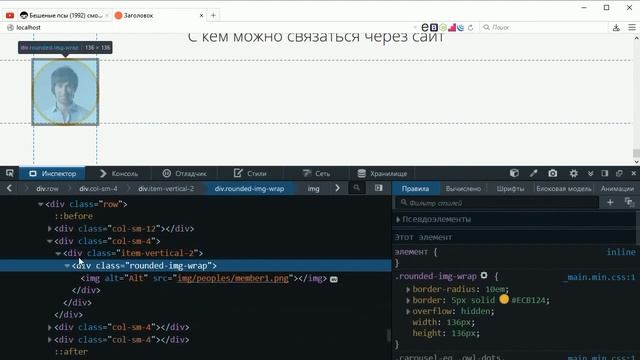Reload the current page
Image resolution: width=640 pixels, height=360 pixels.
point(471,27)
